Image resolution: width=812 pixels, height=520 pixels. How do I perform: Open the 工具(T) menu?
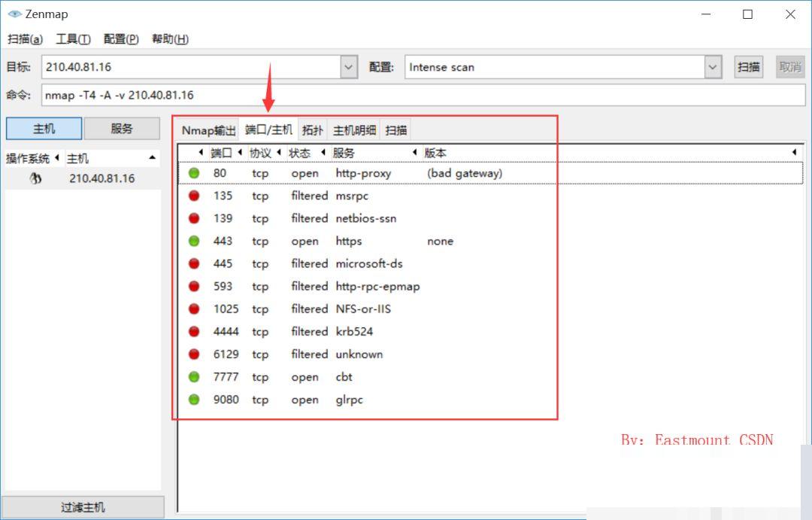coord(73,39)
